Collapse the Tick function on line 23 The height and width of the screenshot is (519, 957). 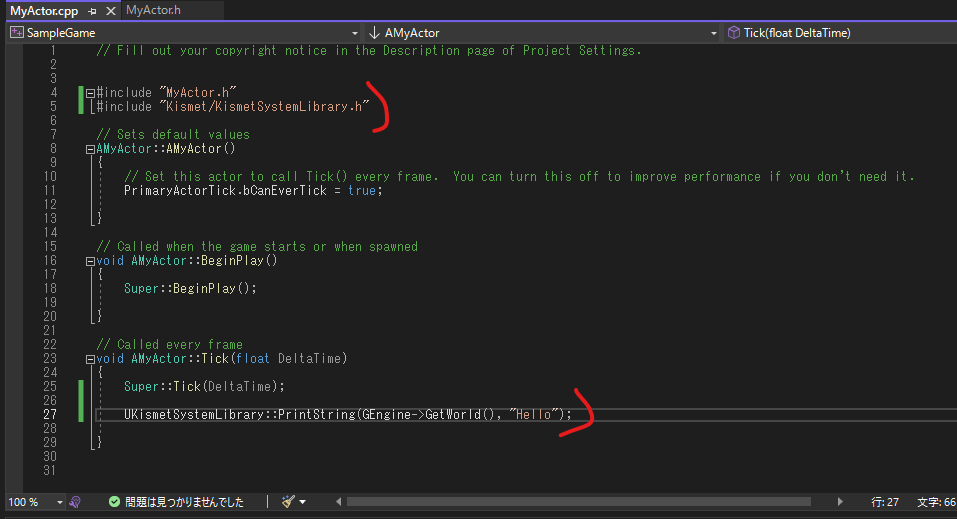click(90, 360)
